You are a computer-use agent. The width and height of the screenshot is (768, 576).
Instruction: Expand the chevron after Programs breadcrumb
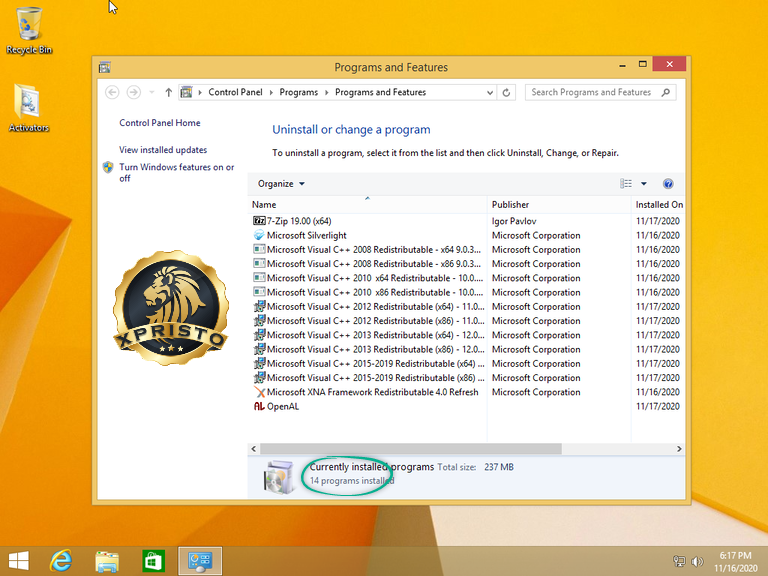(x=327, y=92)
